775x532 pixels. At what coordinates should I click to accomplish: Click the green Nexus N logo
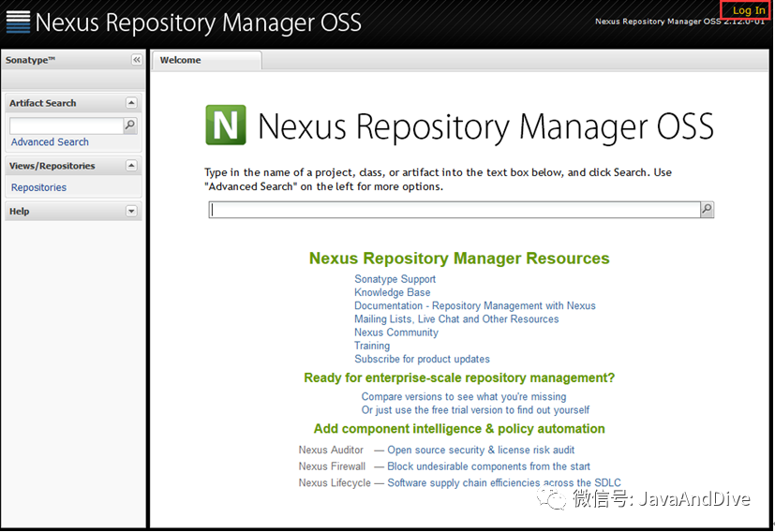pos(226,125)
